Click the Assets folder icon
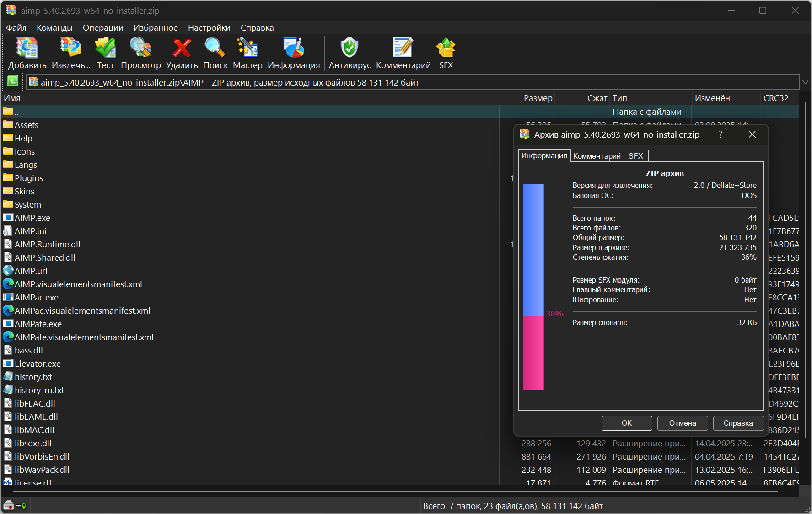The image size is (812, 514). (x=8, y=124)
